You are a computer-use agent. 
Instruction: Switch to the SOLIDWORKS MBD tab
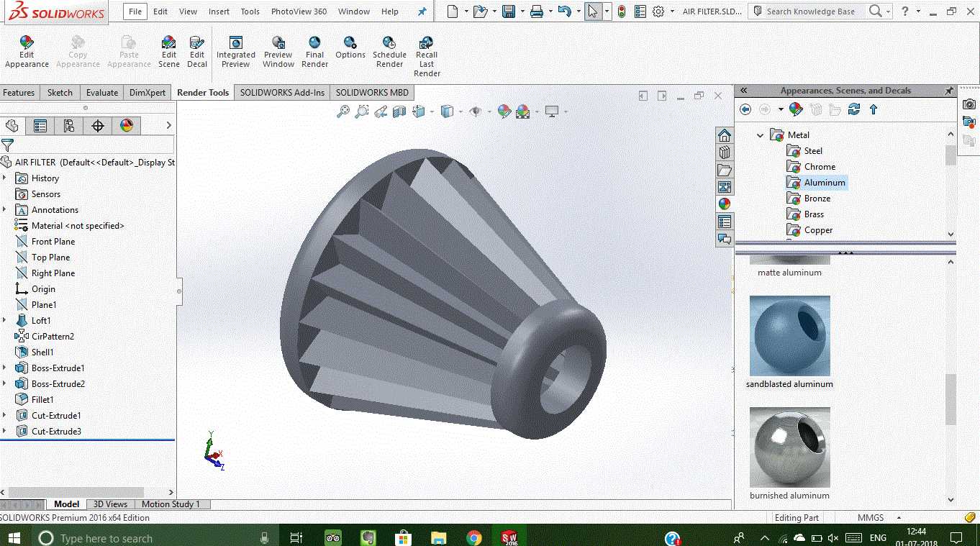point(372,92)
